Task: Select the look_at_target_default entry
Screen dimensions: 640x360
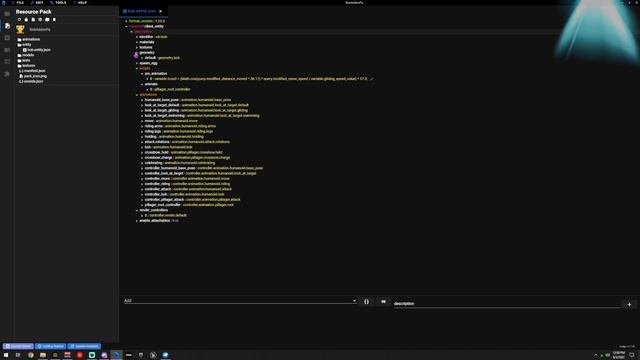Action: click(x=196, y=105)
